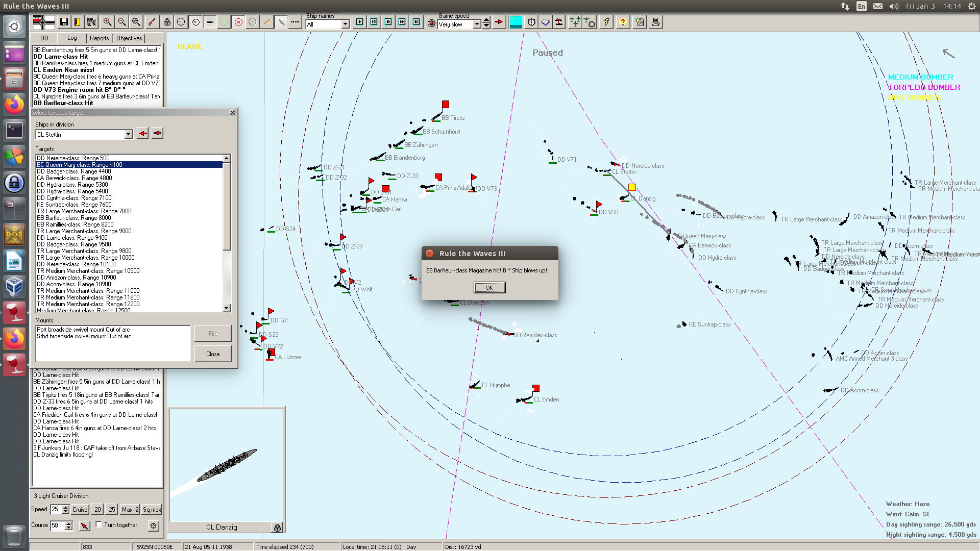Select BB Ramillies-class Range 8200 target
The height and width of the screenshot is (551, 980).
[x=129, y=224]
